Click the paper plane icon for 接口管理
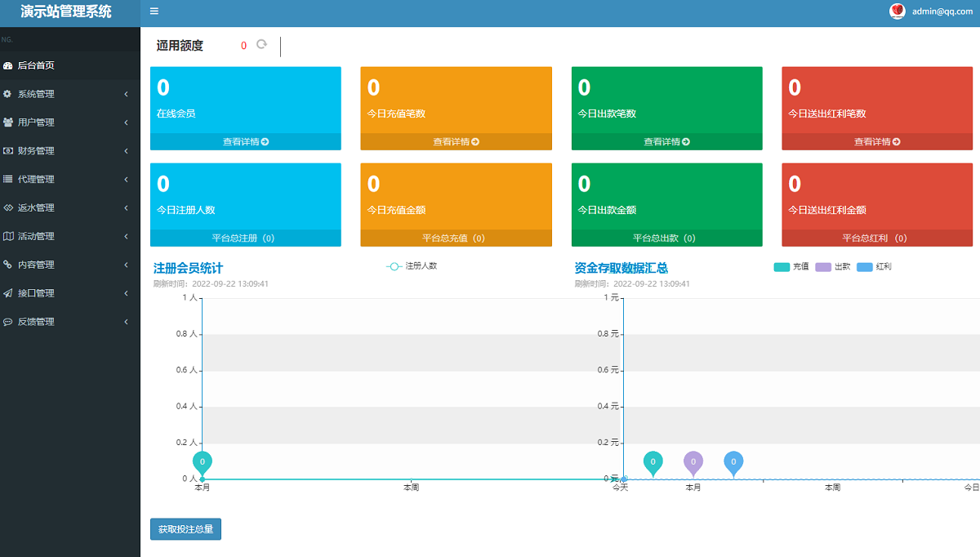 pos(7,293)
